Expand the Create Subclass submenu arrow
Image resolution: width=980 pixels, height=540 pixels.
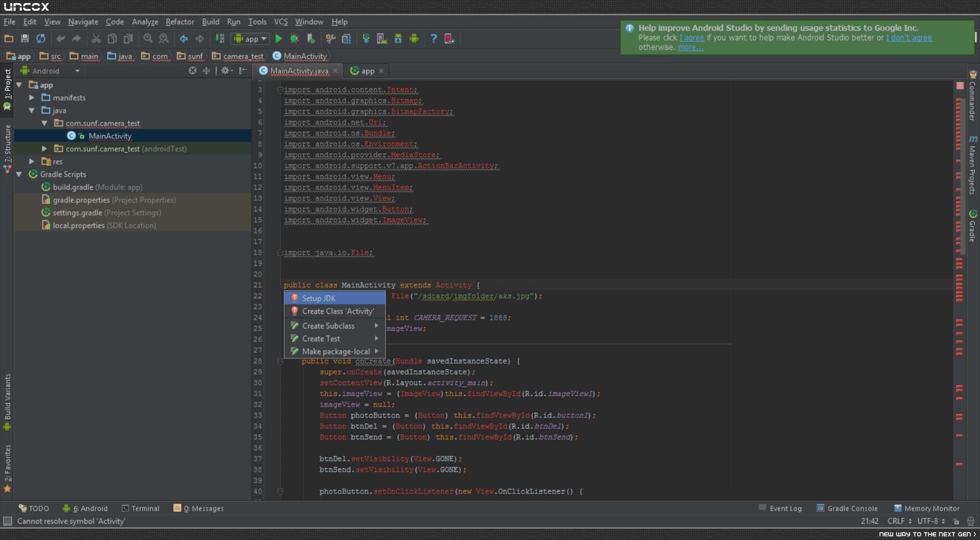tap(377, 325)
